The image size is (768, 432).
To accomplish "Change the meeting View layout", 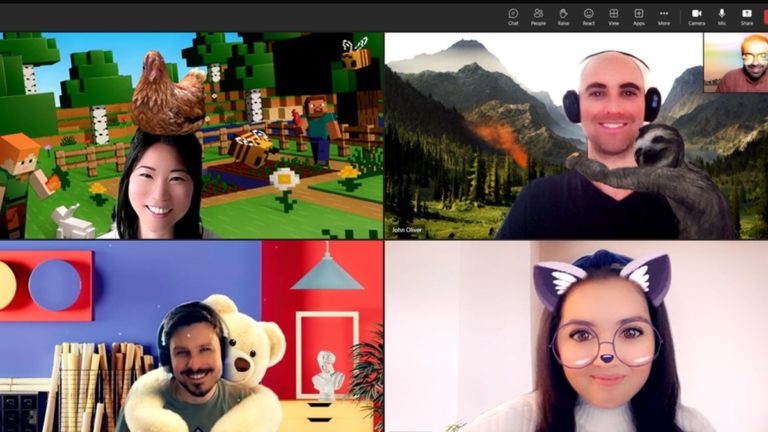I will point(613,17).
